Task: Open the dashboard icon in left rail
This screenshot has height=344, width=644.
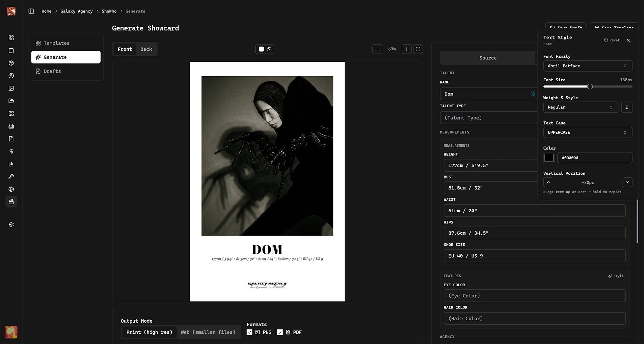Action: pyautogui.click(x=11, y=38)
